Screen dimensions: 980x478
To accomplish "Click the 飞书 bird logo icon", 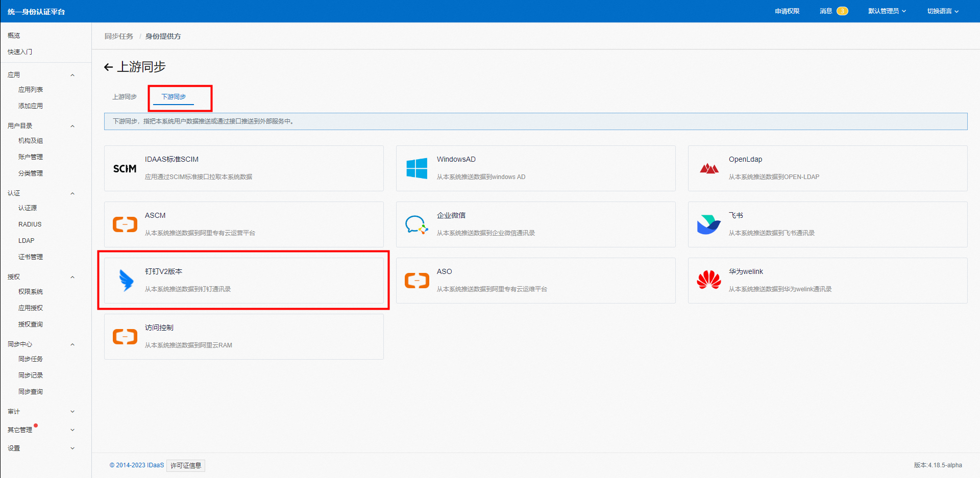I will [x=708, y=224].
